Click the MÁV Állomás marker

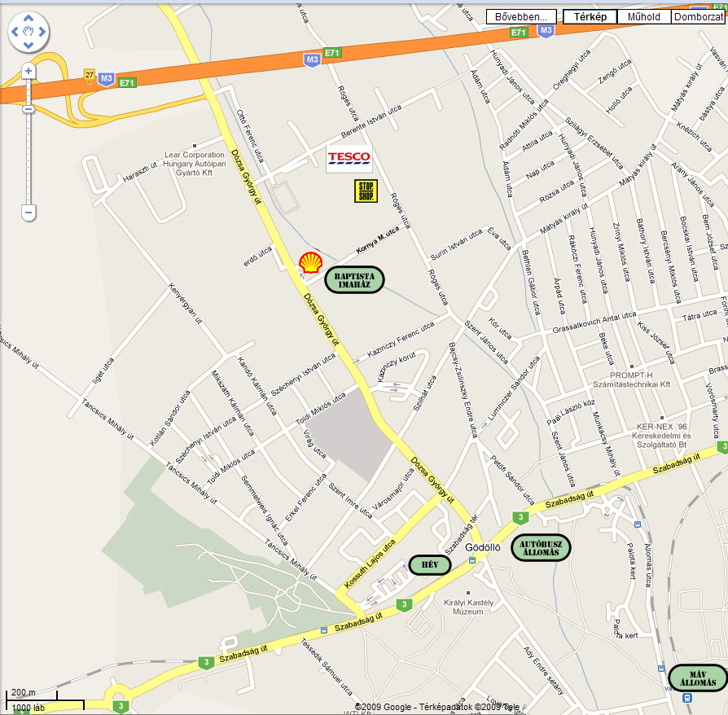tap(698, 678)
